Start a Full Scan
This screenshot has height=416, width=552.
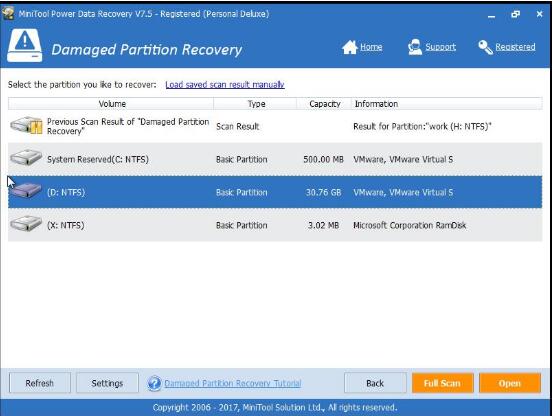coord(443,383)
